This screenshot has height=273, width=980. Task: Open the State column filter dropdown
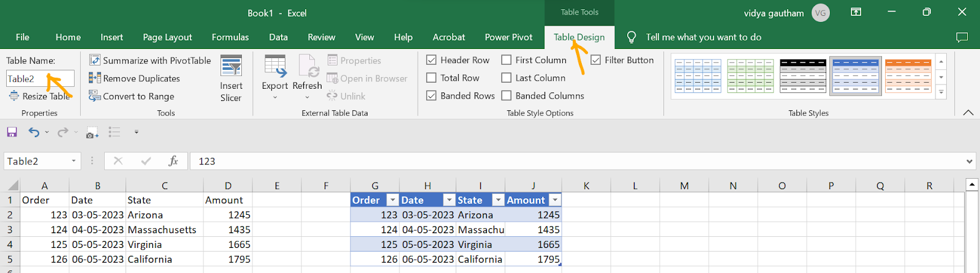498,200
